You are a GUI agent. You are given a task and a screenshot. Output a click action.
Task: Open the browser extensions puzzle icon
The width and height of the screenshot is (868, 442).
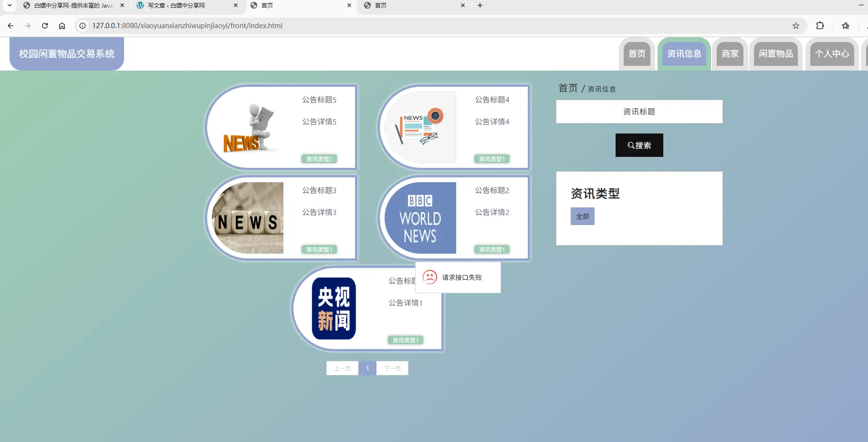tap(820, 26)
